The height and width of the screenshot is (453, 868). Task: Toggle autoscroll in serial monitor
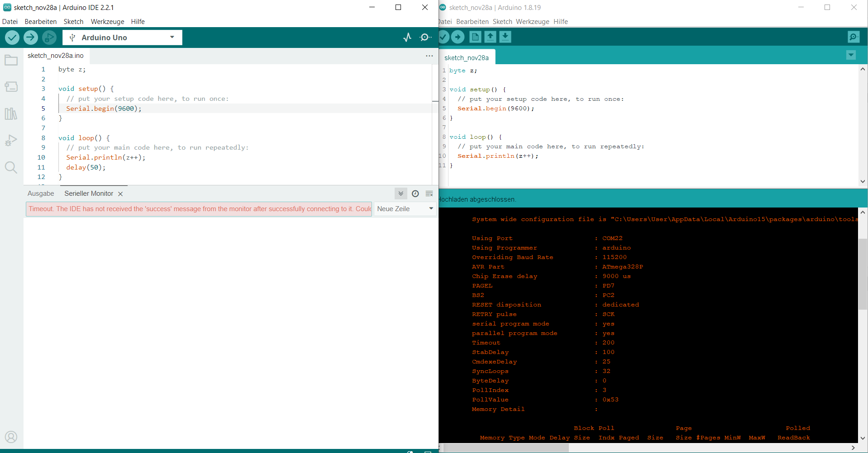point(401,193)
